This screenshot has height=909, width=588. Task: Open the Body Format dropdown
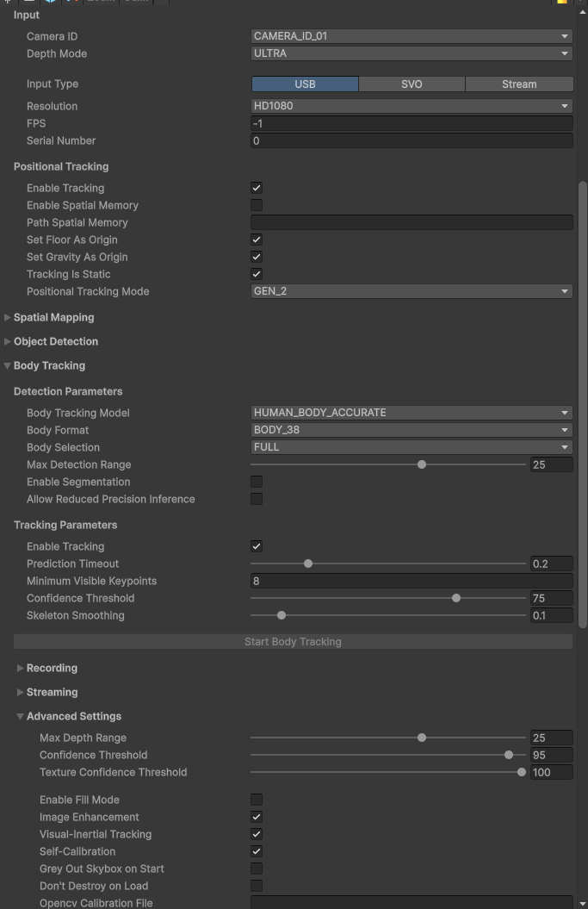pyautogui.click(x=411, y=430)
